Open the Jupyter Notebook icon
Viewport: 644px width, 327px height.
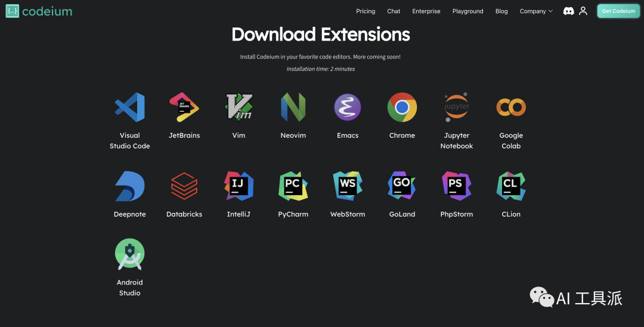click(x=456, y=107)
